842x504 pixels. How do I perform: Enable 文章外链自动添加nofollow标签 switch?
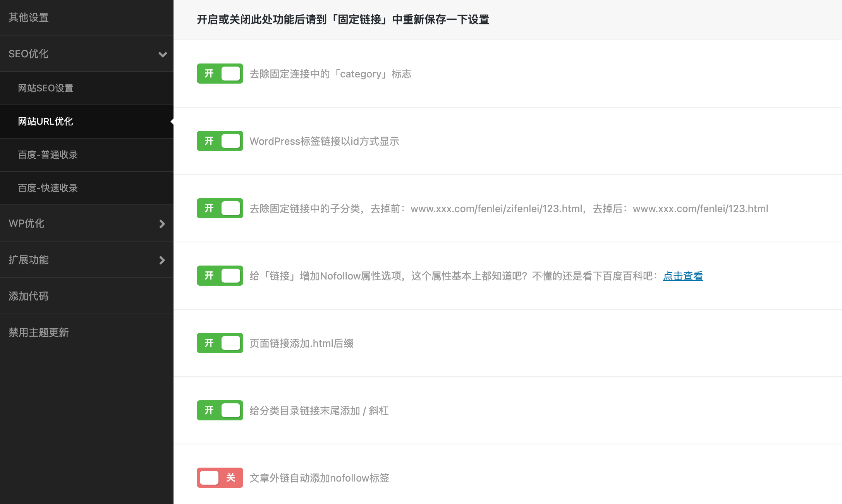[x=220, y=478]
